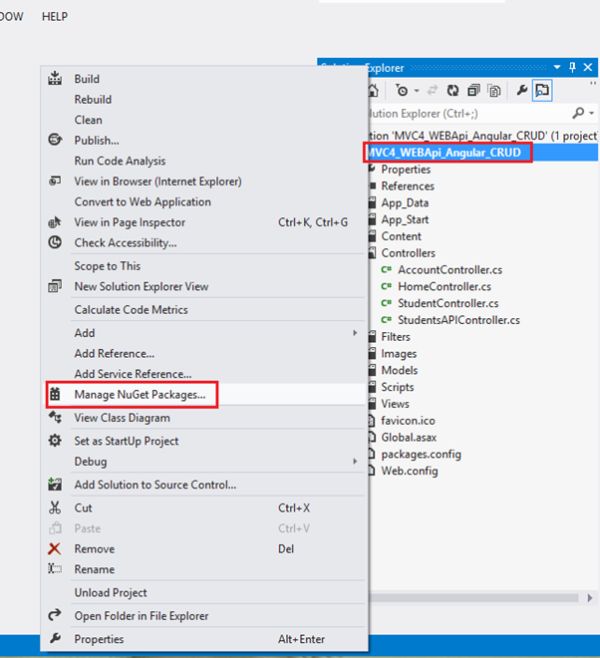600x658 pixels.
Task: Click the Properties wrench icon in menu
Action: [55, 639]
